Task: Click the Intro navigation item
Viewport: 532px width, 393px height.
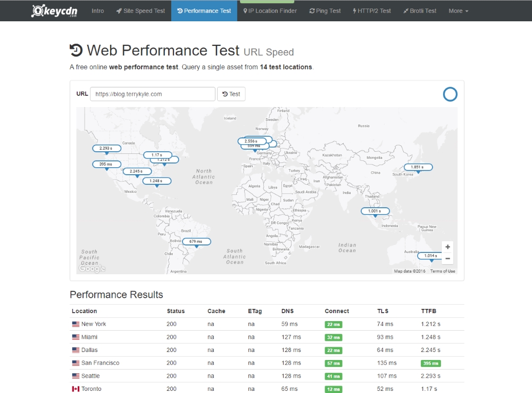Action: tap(98, 11)
